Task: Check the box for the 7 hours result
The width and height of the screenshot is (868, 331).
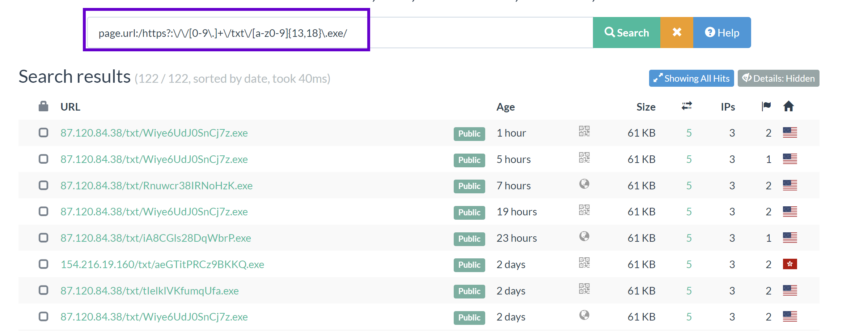Action: [x=43, y=185]
